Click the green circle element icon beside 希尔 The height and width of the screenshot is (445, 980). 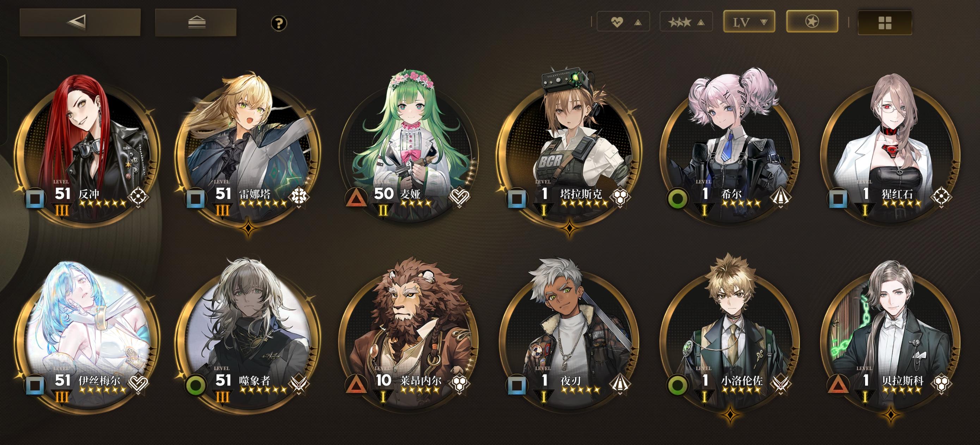(678, 198)
